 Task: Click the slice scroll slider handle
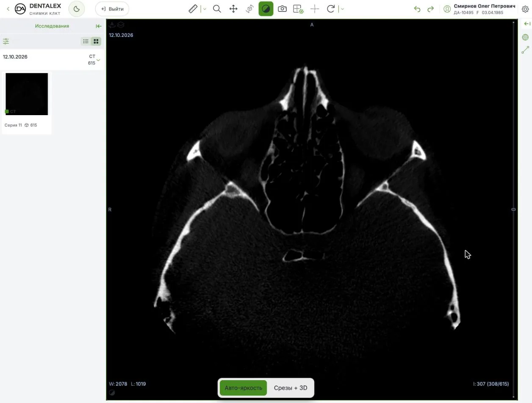tap(513, 210)
